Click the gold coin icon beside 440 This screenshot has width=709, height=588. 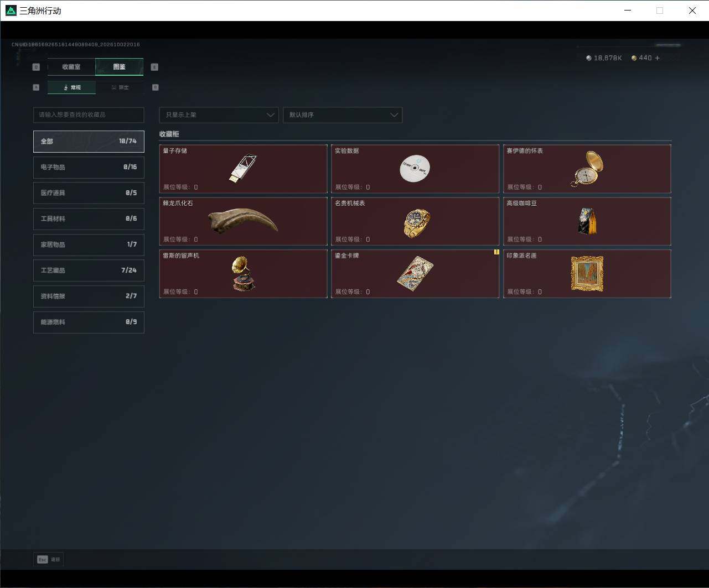634,58
